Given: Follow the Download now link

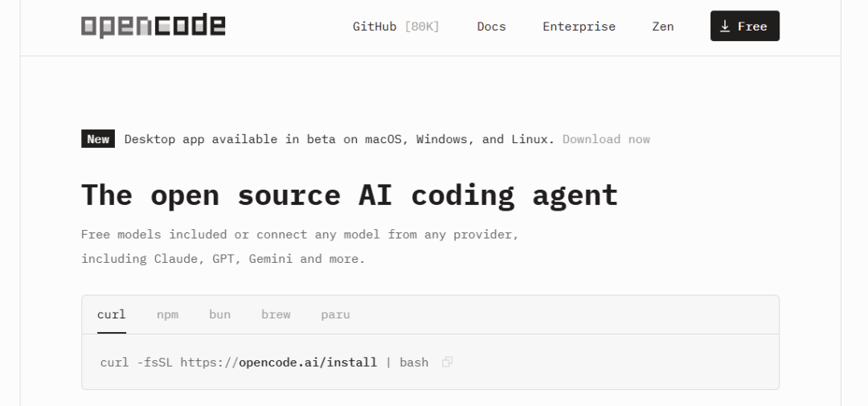Looking at the screenshot, I should coord(606,139).
